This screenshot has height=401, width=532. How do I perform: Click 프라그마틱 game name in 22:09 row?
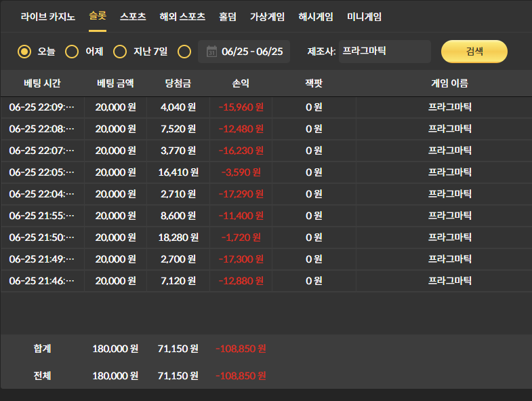click(450, 107)
